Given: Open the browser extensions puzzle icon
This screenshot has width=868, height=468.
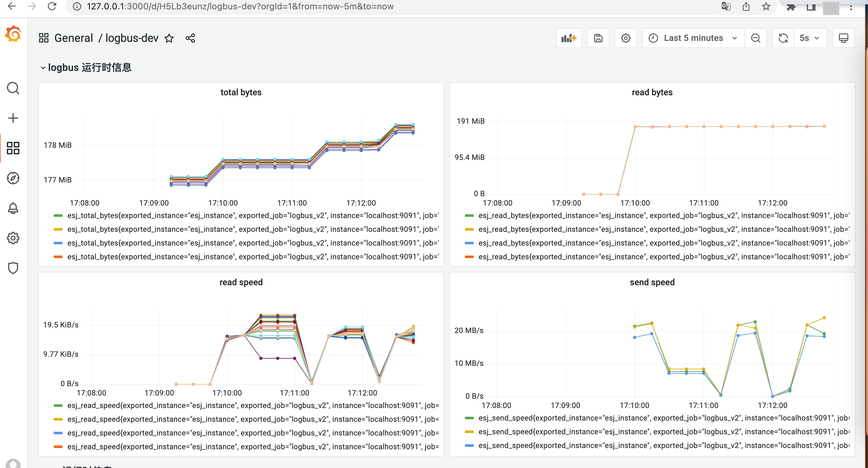Looking at the screenshot, I should [791, 6].
